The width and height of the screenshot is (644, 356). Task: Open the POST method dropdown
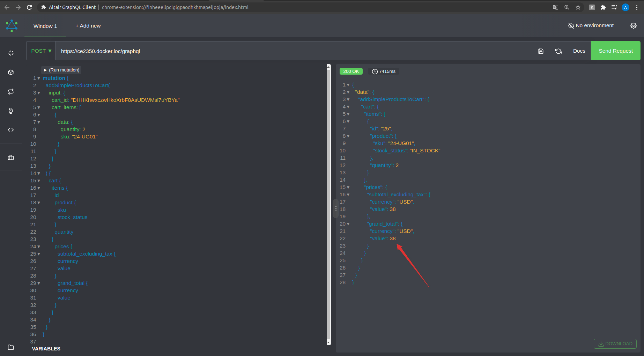pyautogui.click(x=41, y=51)
